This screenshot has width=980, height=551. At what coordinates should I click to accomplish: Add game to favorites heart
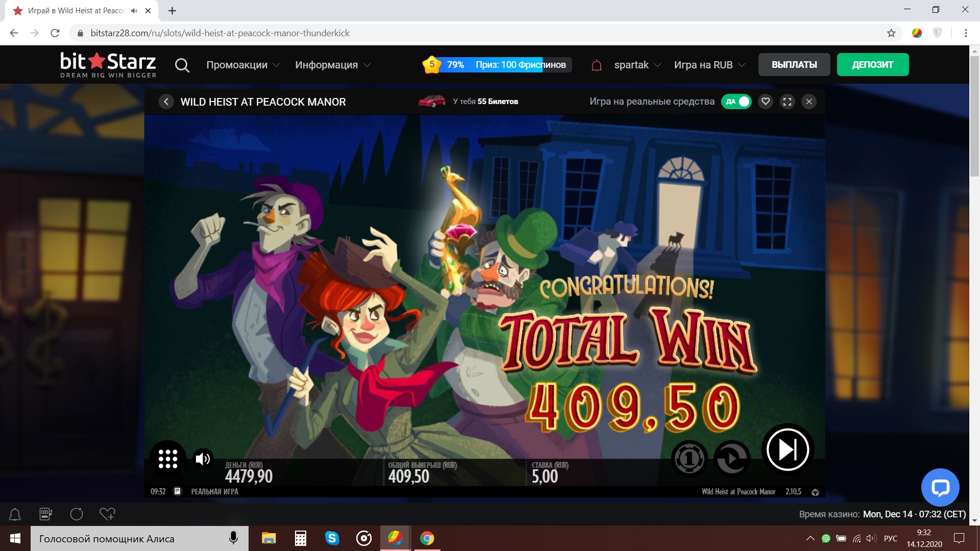tap(765, 102)
